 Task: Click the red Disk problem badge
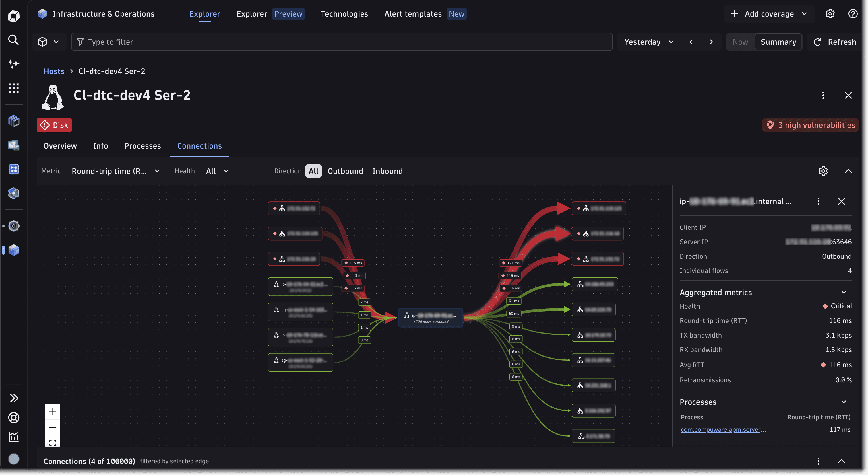point(54,125)
